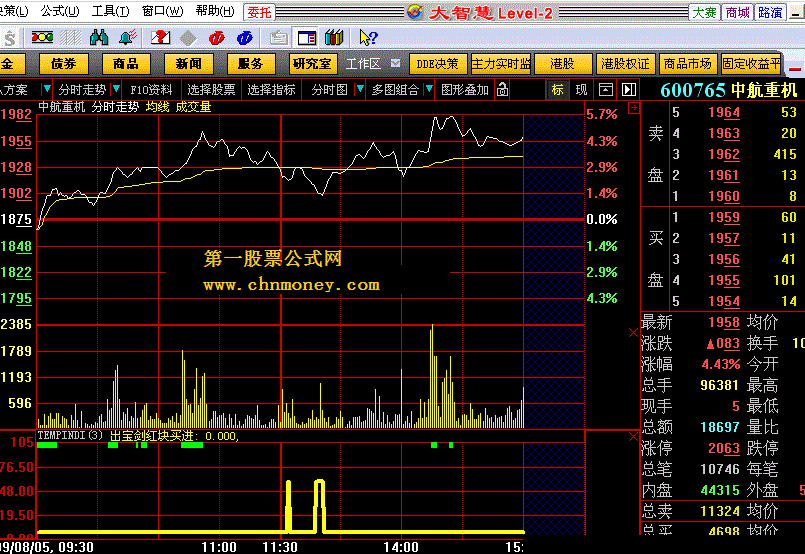Click the 均线 legend label
The image size is (805, 554).
[158, 107]
